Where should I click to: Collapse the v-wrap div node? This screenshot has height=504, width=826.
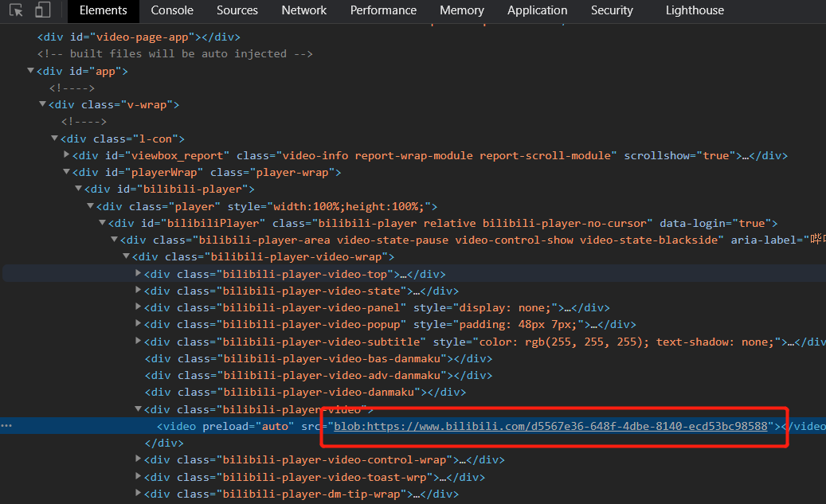point(43,104)
